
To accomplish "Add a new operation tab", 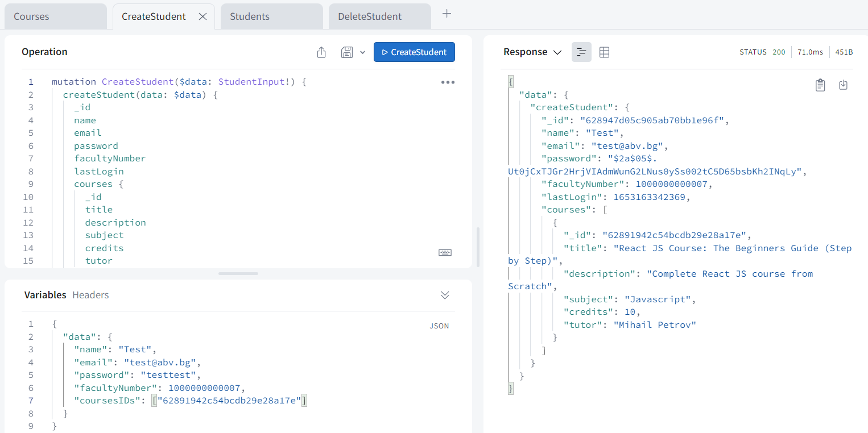I will click(447, 14).
